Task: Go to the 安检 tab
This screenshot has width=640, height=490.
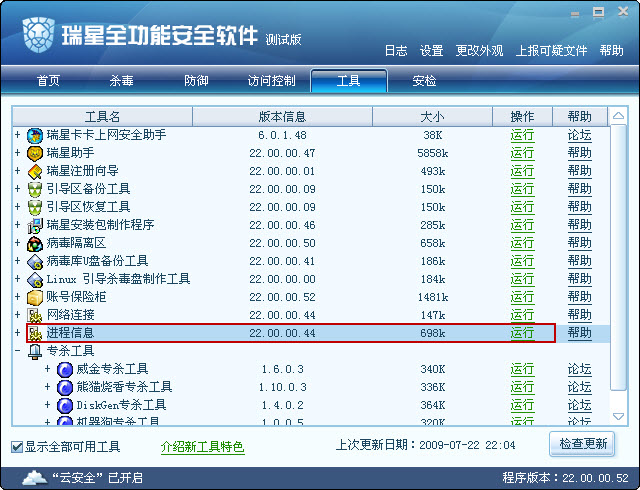Action: click(x=424, y=80)
